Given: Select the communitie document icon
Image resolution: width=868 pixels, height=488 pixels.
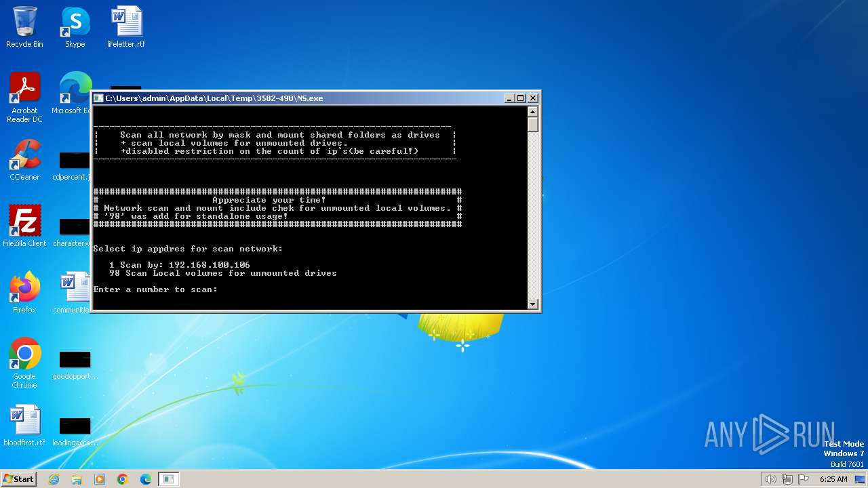Looking at the screenshot, I should click(73, 293).
